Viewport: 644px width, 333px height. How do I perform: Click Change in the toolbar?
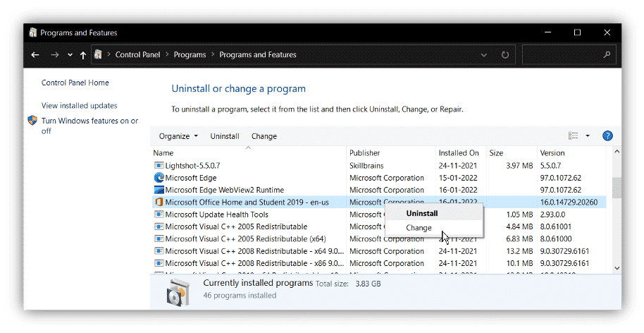click(264, 136)
